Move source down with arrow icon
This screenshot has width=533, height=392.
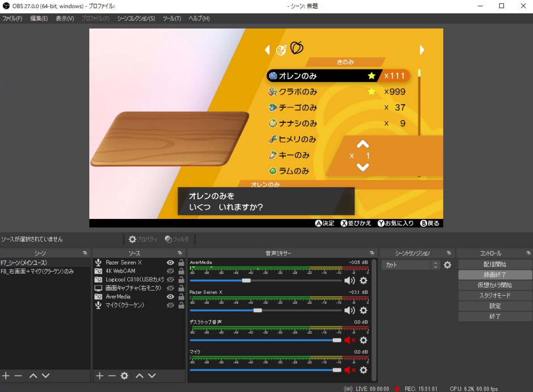coord(152,375)
